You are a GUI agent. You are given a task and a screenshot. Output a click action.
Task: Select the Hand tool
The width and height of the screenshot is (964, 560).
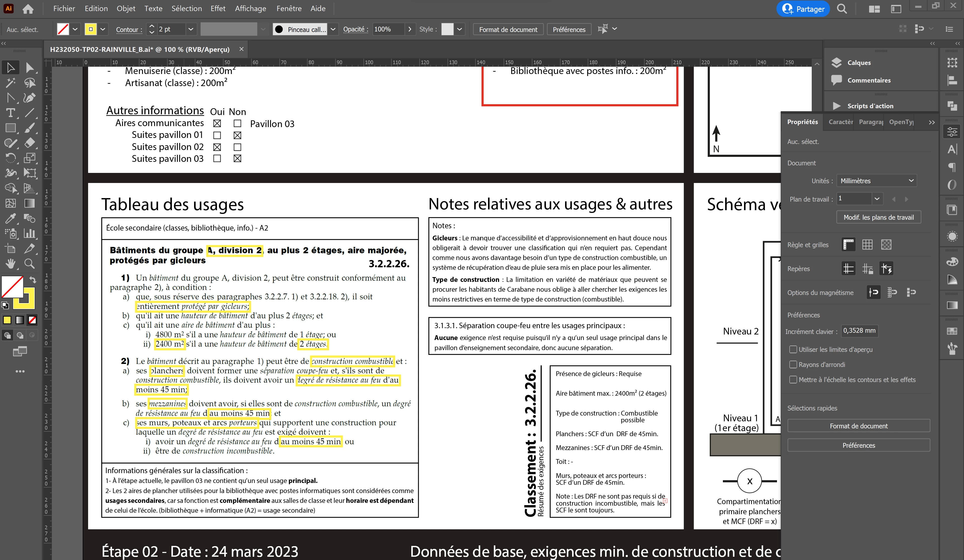[x=10, y=264]
